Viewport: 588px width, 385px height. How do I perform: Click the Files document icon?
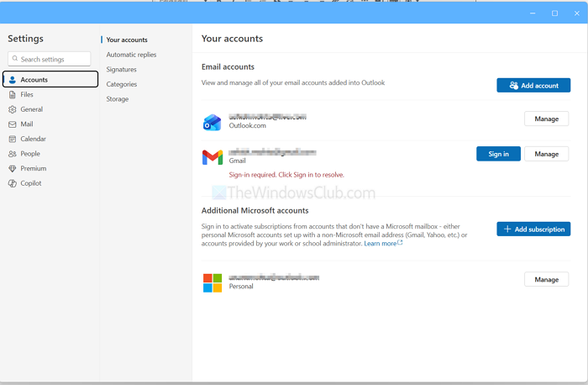(x=13, y=94)
